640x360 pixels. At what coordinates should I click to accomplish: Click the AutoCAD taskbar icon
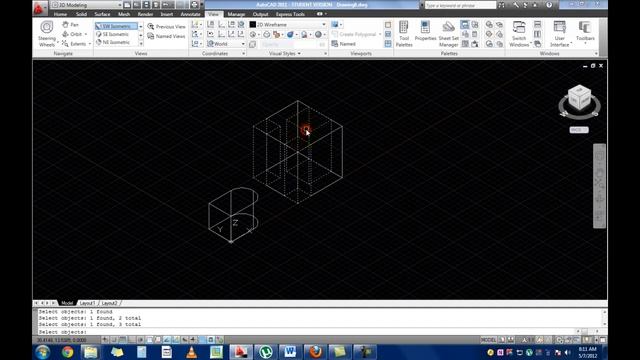click(x=241, y=352)
